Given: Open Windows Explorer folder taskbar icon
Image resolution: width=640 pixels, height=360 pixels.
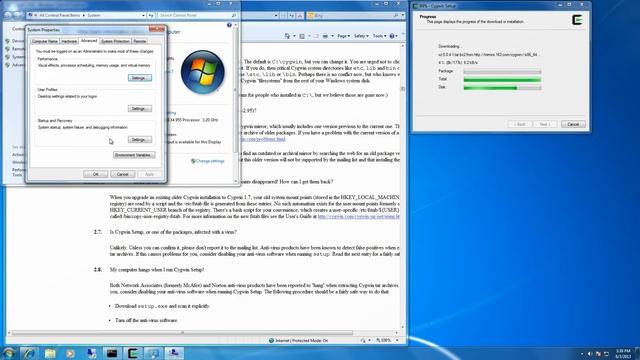Looking at the screenshot, I should pyautogui.click(x=50, y=353).
